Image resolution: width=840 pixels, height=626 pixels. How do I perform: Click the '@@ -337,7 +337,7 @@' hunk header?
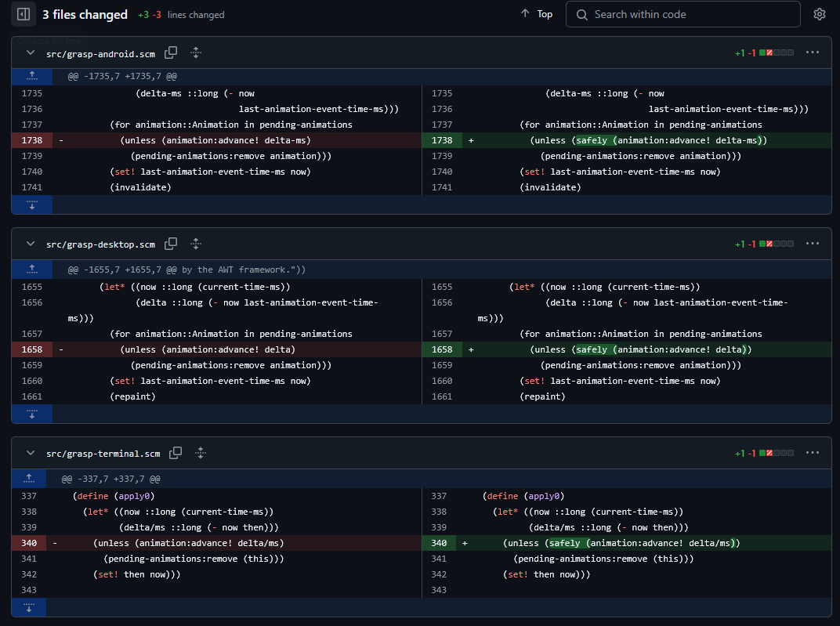[x=111, y=479]
